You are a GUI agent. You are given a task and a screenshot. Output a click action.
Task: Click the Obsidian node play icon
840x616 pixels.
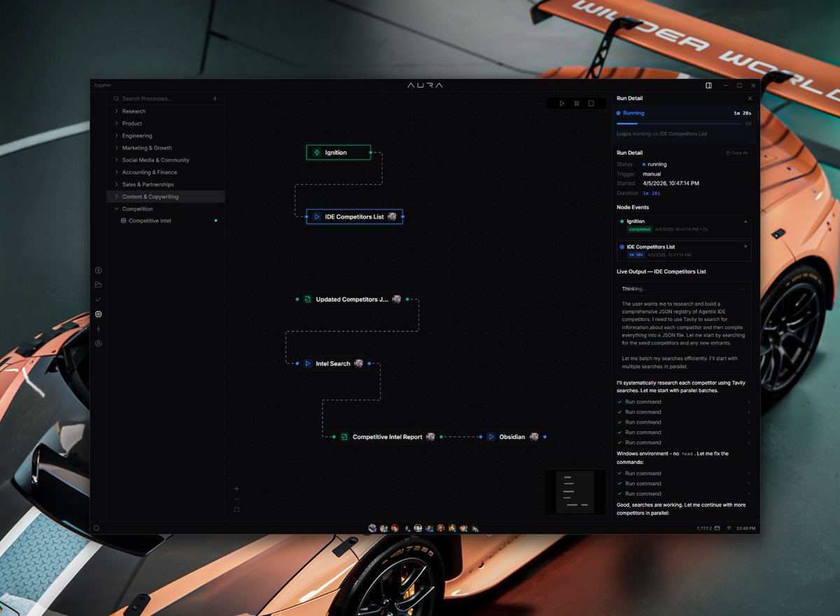pyautogui.click(x=491, y=437)
